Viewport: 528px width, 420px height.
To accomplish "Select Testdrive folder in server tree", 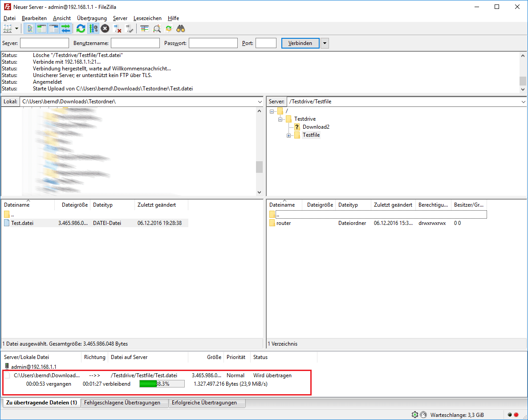I will pos(305,119).
